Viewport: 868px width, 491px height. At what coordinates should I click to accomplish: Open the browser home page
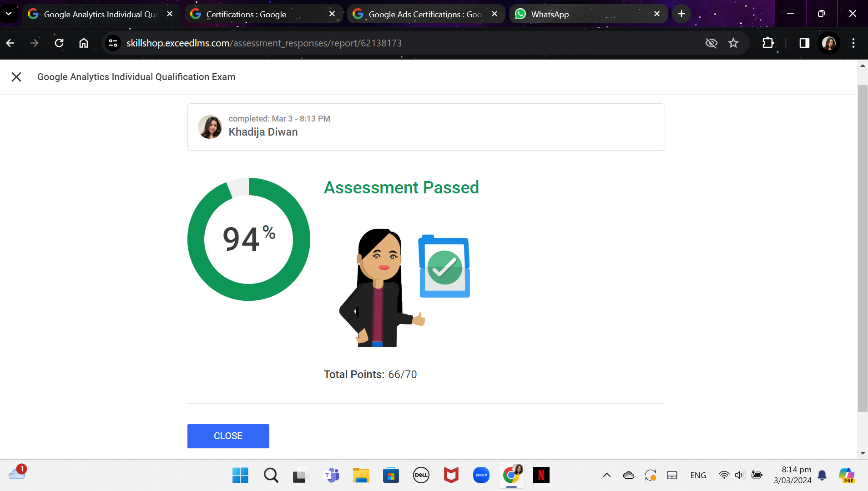[x=84, y=43]
